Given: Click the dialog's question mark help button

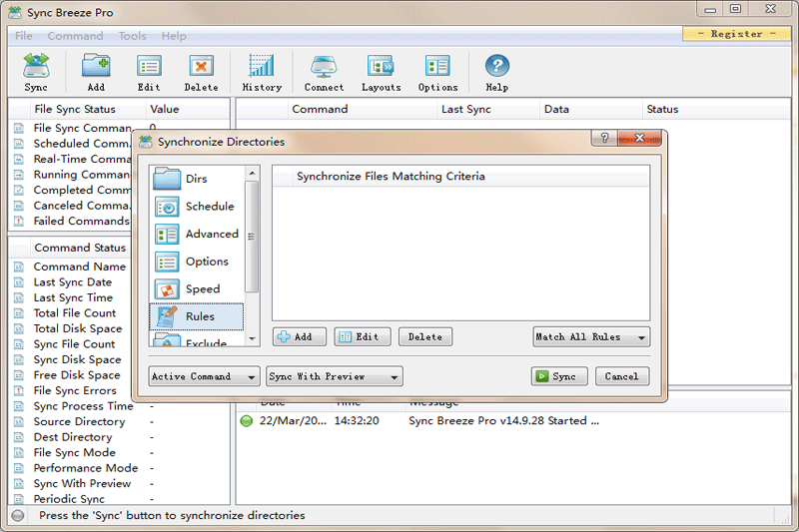Looking at the screenshot, I should tap(604, 138).
